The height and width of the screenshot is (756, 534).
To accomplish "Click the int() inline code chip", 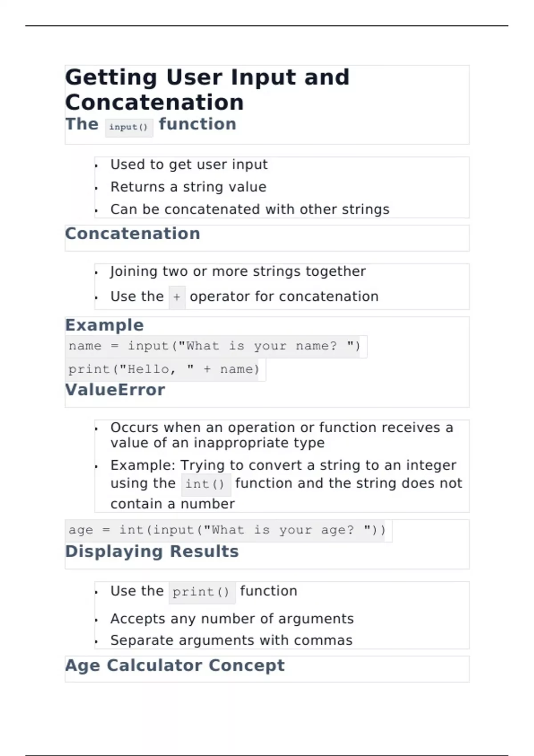I will tap(206, 484).
